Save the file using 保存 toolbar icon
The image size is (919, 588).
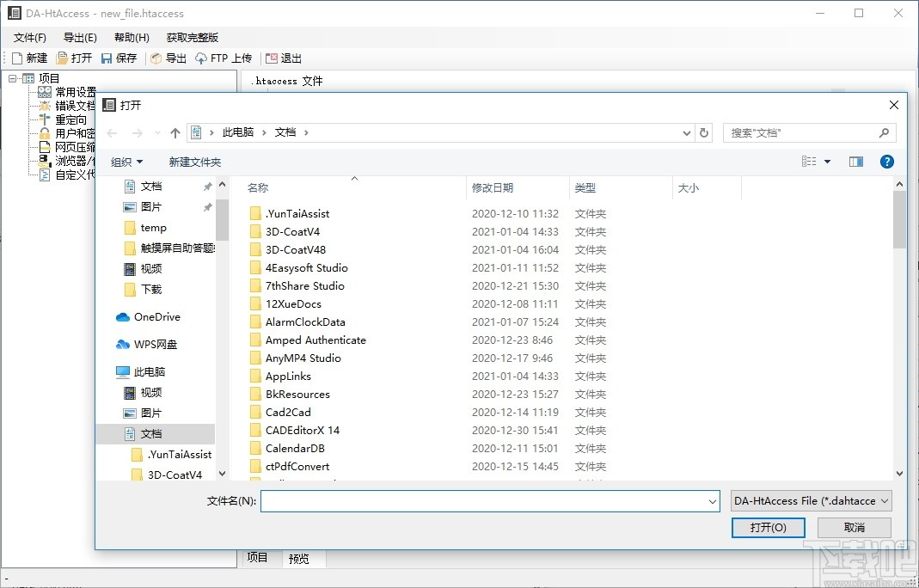[x=119, y=58]
